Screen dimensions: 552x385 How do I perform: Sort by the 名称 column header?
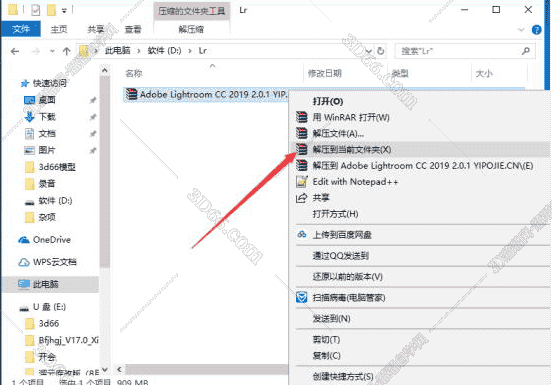133,73
